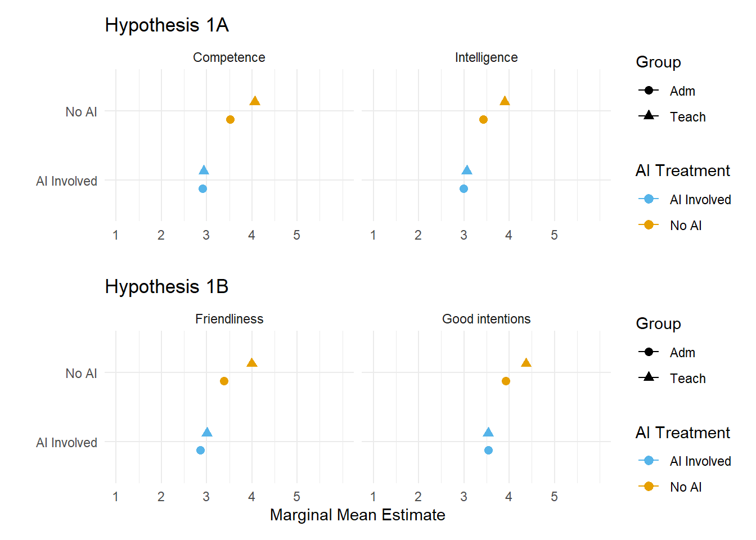This screenshot has height=540, width=756.
Task: Select the orange circle in the Intelligence panel
Action: coord(483,119)
